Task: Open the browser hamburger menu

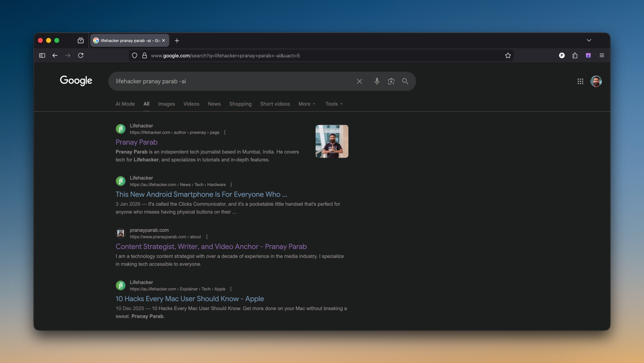Action: click(601, 55)
